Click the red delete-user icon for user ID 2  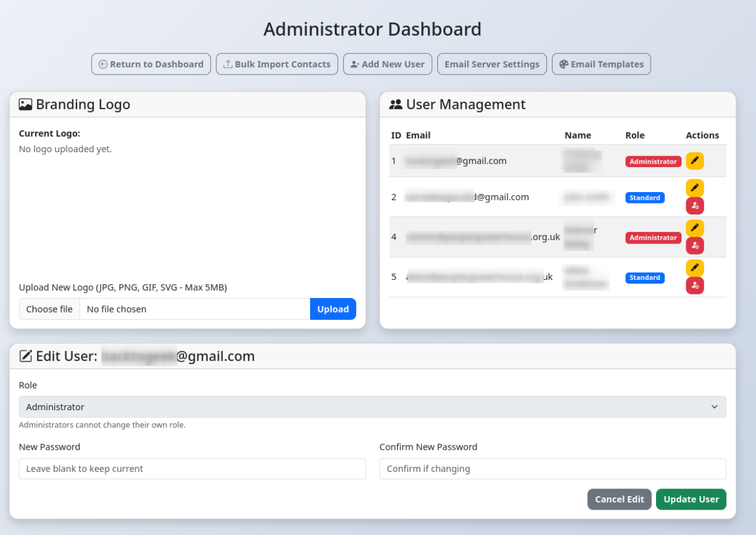click(x=694, y=206)
